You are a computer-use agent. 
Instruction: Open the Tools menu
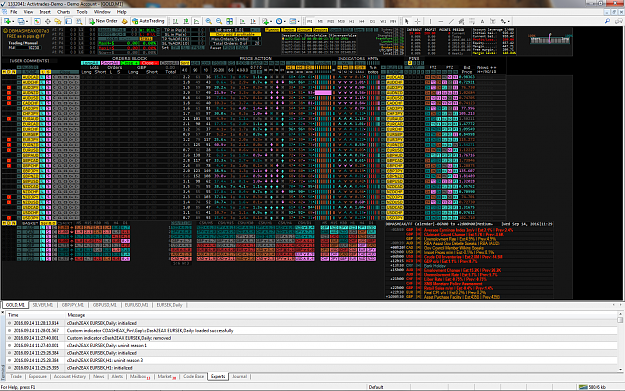[82, 12]
